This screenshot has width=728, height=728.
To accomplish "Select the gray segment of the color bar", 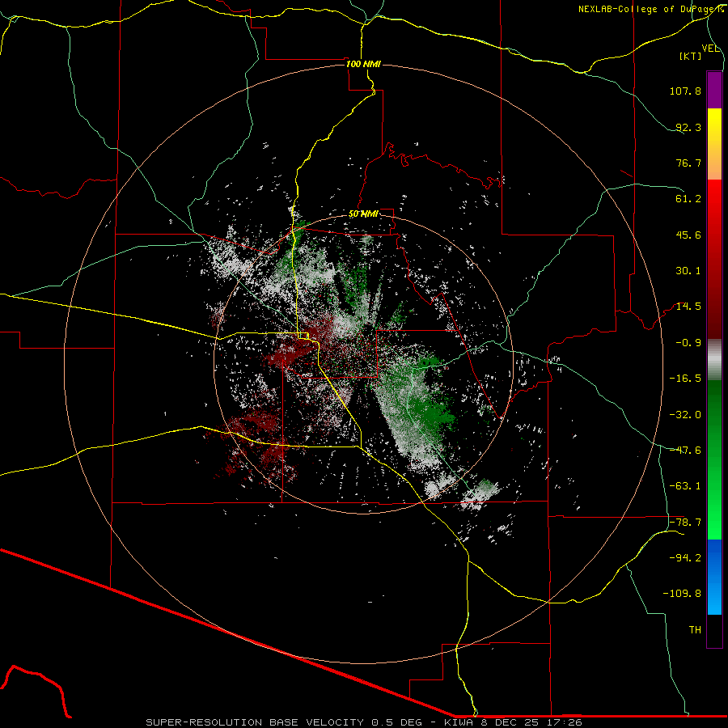I will click(x=714, y=359).
